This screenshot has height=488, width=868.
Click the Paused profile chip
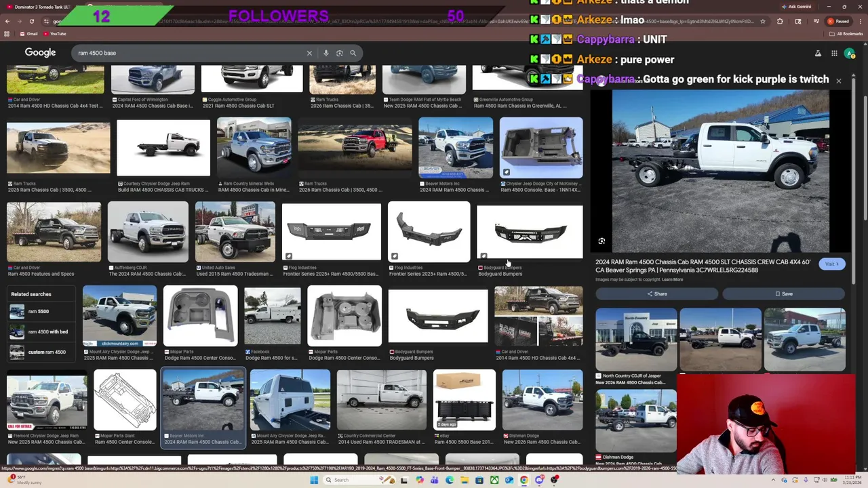tap(840, 21)
